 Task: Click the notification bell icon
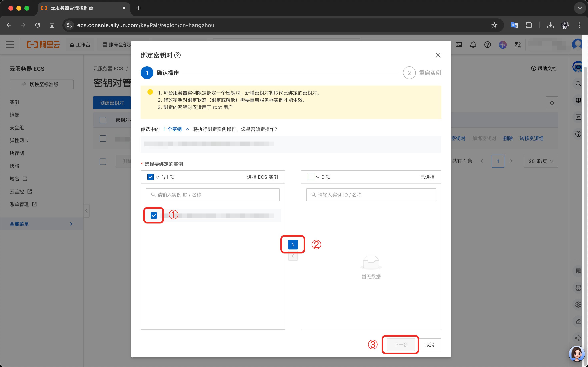(x=473, y=45)
